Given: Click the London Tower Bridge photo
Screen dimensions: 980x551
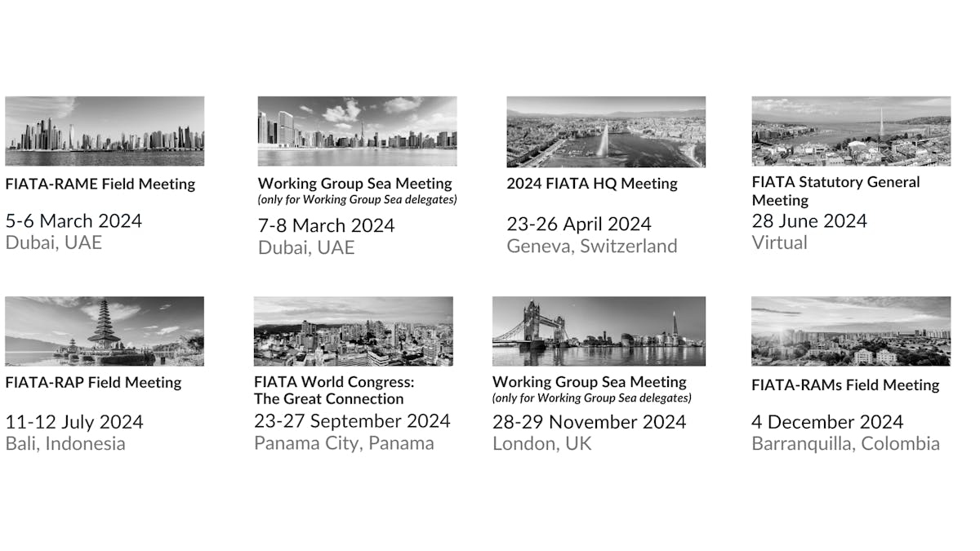Looking at the screenshot, I should click(x=598, y=331).
